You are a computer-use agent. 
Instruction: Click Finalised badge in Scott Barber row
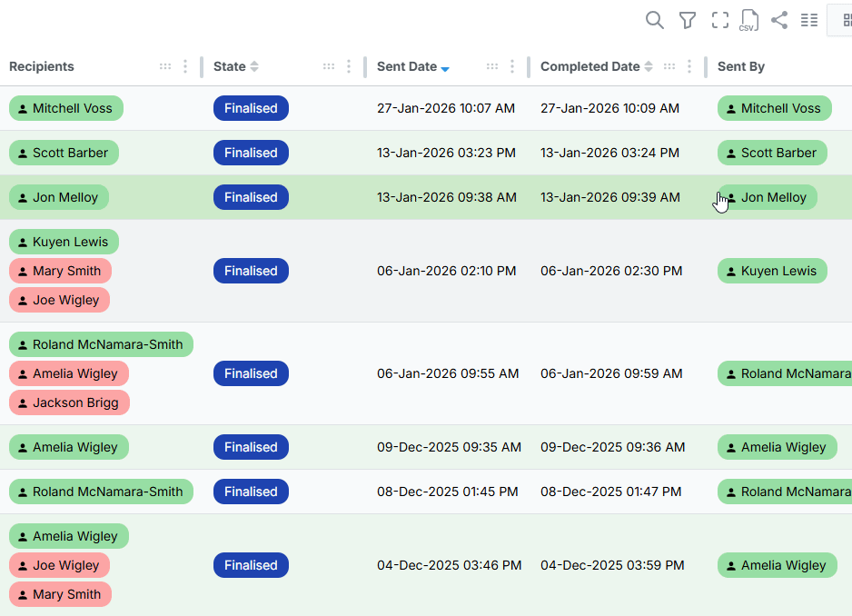tap(251, 153)
